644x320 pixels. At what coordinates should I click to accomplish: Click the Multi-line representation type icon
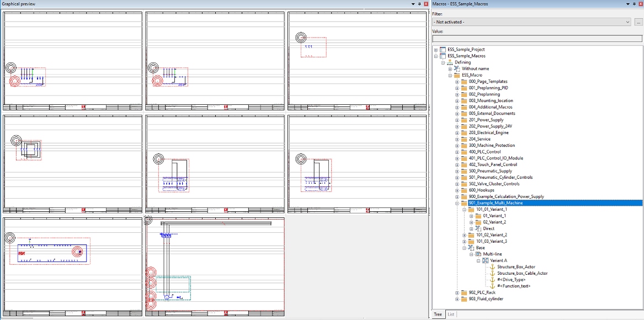coord(478,254)
